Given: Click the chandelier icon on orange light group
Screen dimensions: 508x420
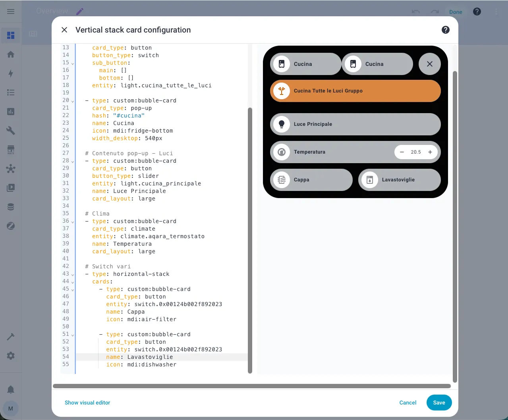Looking at the screenshot, I should (x=282, y=91).
